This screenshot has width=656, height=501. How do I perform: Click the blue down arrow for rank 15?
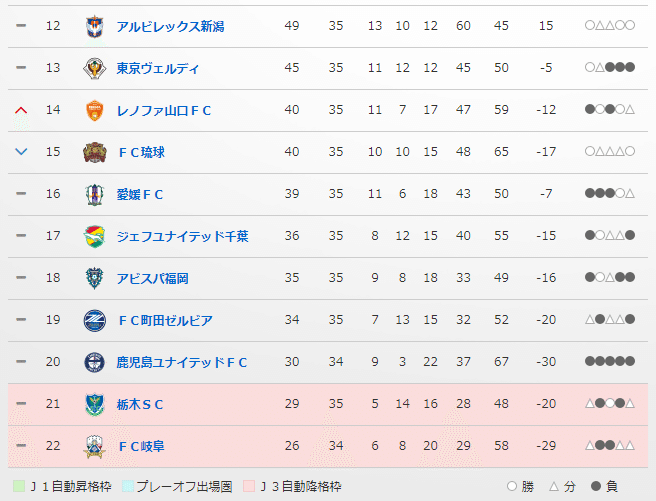coord(21,152)
